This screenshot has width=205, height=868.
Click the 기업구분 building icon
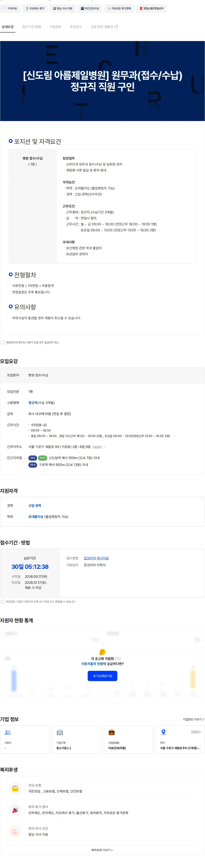coord(60,732)
